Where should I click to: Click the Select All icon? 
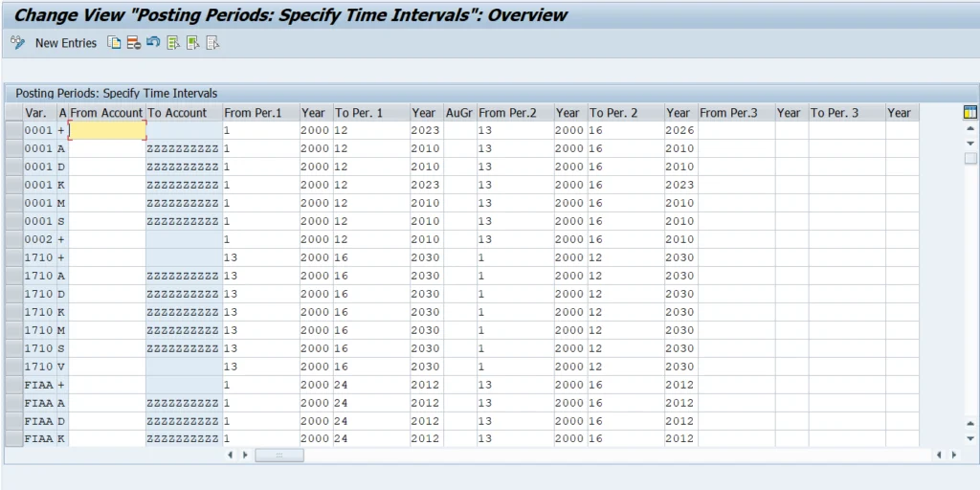coord(173,43)
